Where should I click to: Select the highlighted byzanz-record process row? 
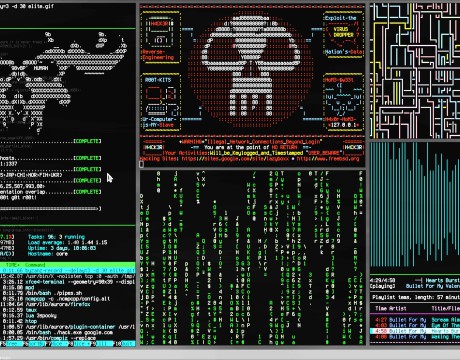pos(68,270)
